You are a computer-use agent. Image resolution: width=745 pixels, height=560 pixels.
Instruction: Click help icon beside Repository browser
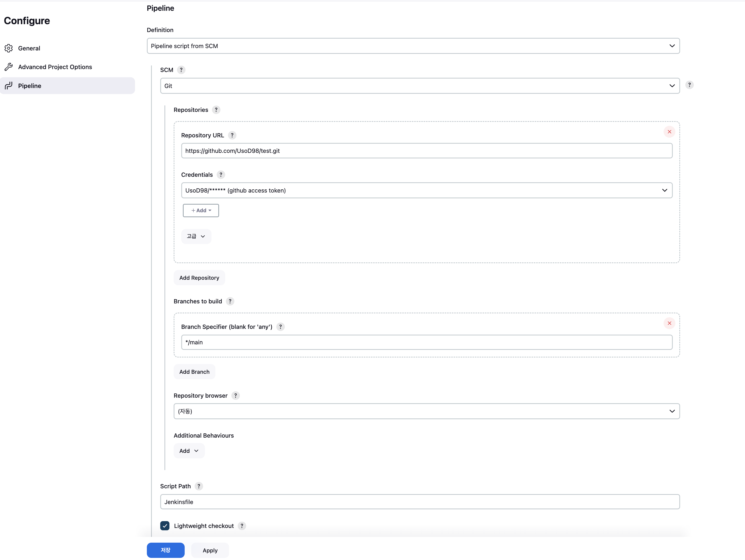(x=235, y=395)
